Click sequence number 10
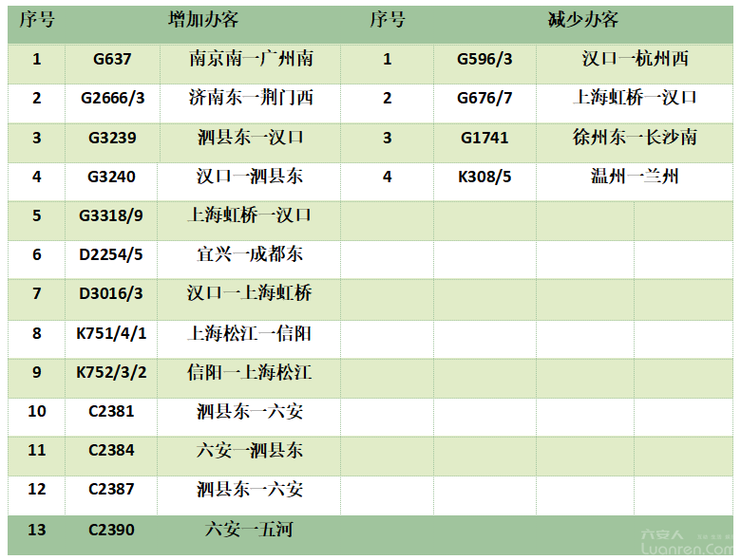Viewport: 741px width, 560px height. pos(37,411)
